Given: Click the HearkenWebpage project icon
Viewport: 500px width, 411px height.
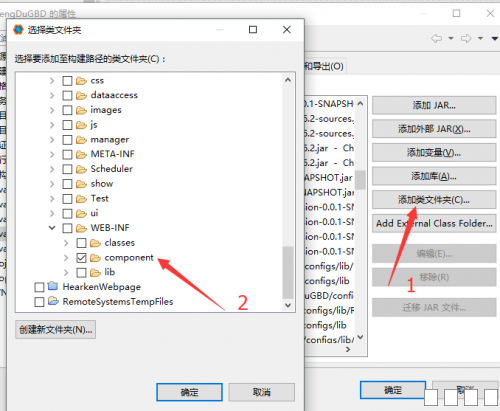Looking at the screenshot, I should [53, 286].
